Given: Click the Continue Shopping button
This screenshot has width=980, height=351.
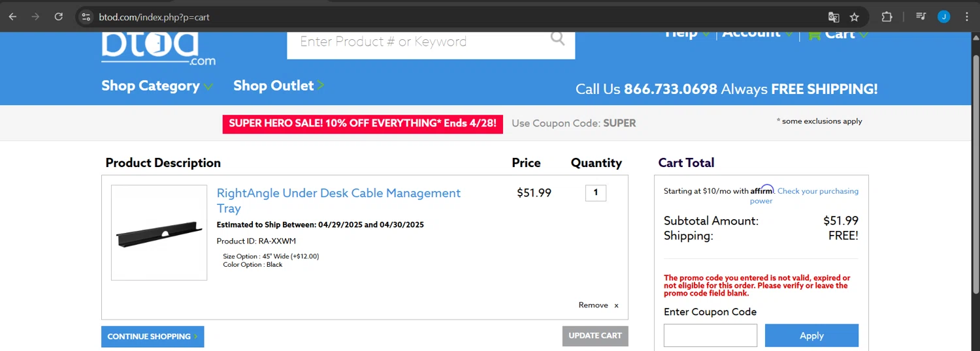Looking at the screenshot, I should coord(152,337).
